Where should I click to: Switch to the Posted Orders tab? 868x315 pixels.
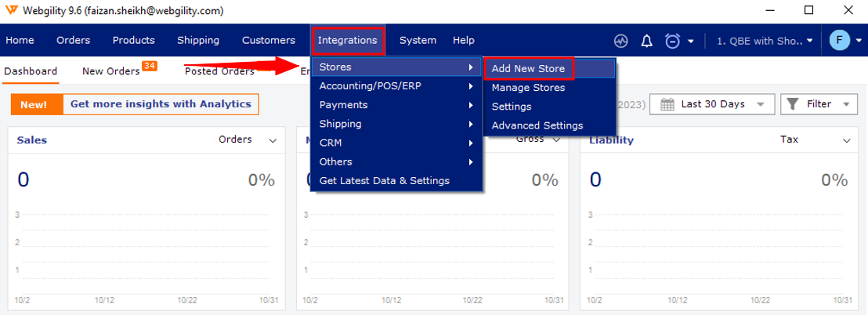tap(219, 71)
